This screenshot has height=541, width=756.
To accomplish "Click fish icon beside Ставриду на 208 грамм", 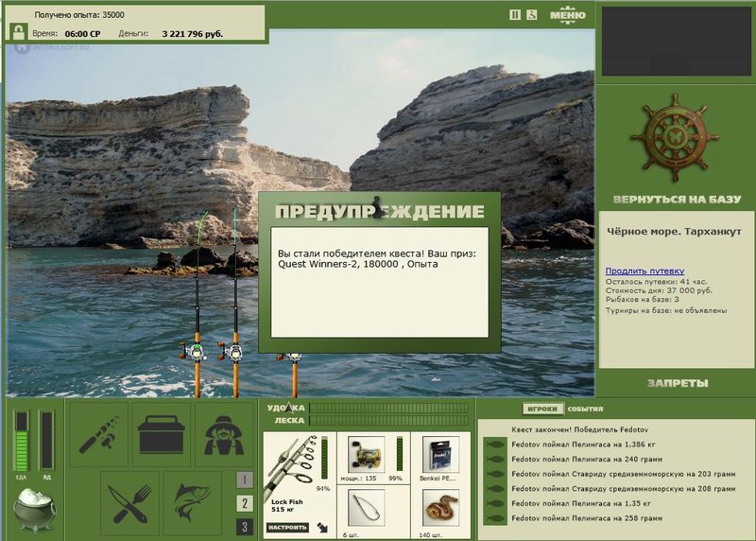I will tap(494, 489).
